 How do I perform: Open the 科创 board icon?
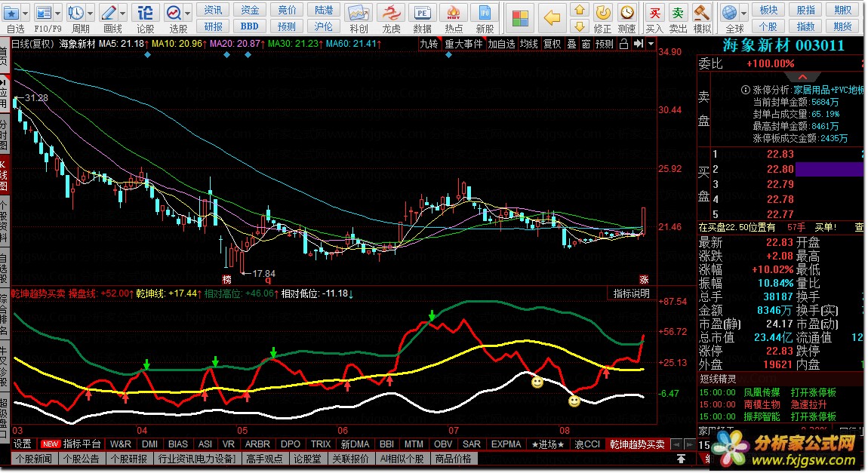tap(359, 13)
